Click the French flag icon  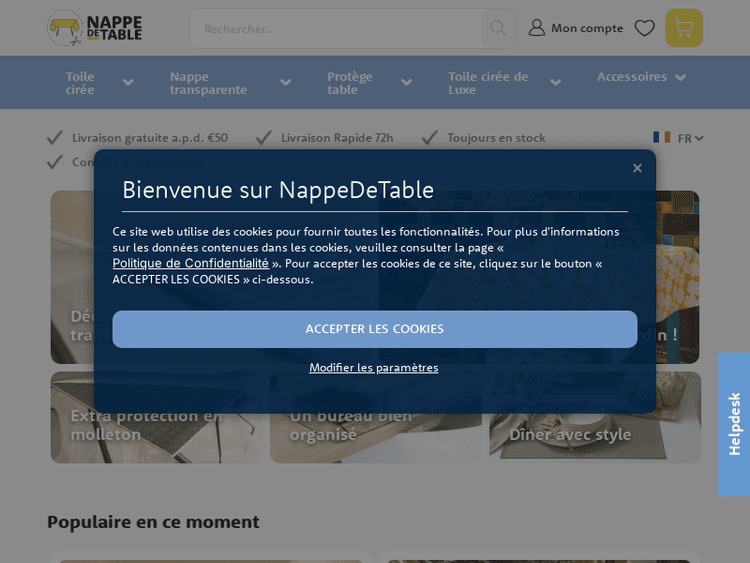coord(662,137)
